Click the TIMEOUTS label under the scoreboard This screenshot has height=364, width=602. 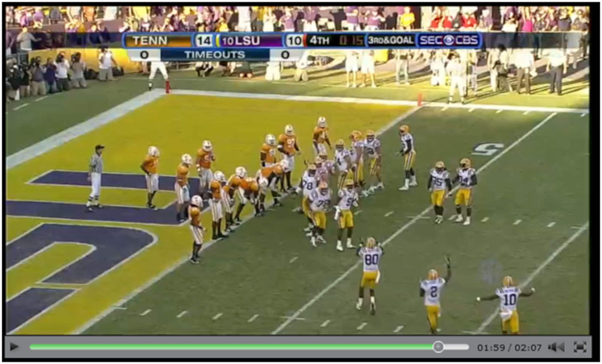click(215, 55)
